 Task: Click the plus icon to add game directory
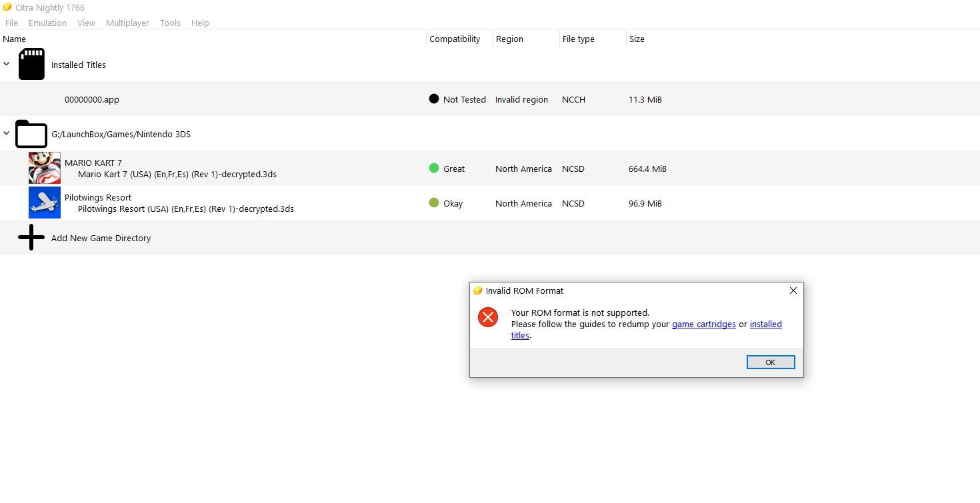point(31,237)
